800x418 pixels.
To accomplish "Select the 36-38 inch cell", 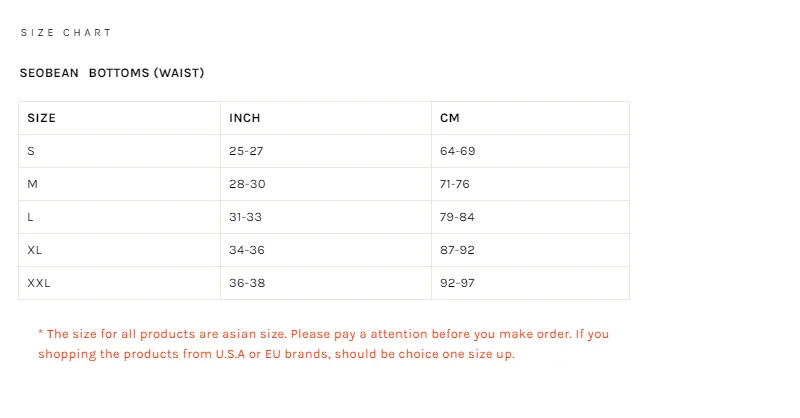I will (247, 283).
